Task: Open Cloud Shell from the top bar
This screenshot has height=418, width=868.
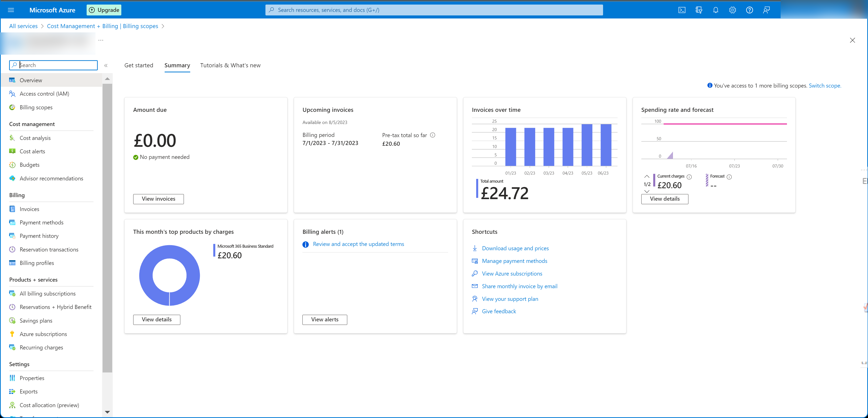Action: (682, 10)
